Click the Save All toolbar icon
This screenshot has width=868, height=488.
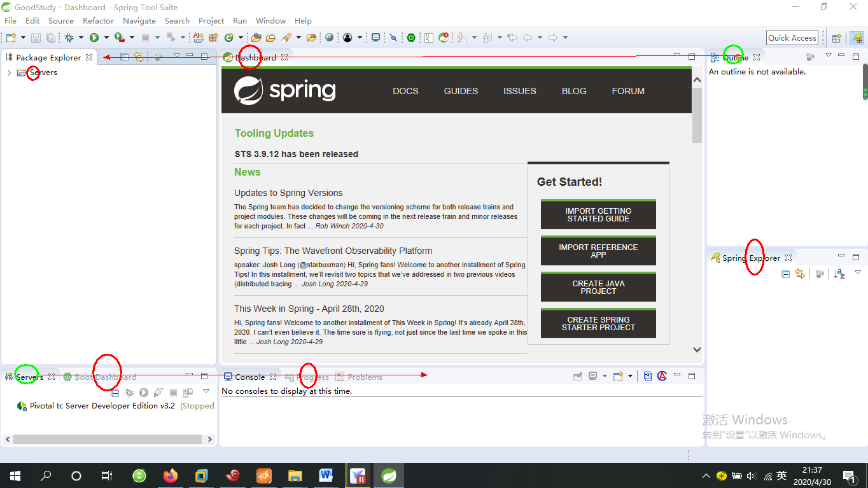(x=50, y=38)
